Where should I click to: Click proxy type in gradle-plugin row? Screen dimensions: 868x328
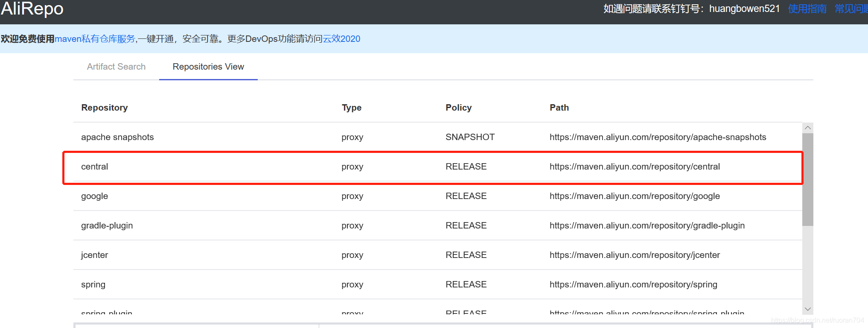pos(352,225)
